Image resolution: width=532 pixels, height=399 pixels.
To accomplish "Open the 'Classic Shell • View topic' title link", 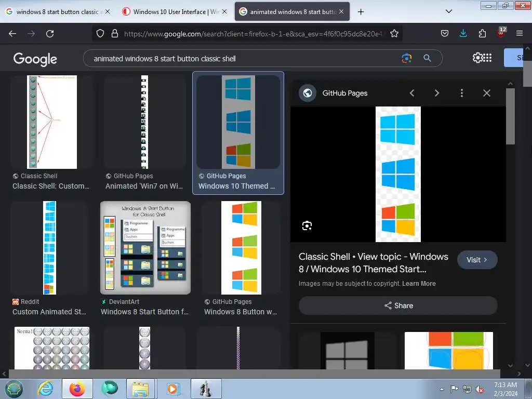I will 373,263.
